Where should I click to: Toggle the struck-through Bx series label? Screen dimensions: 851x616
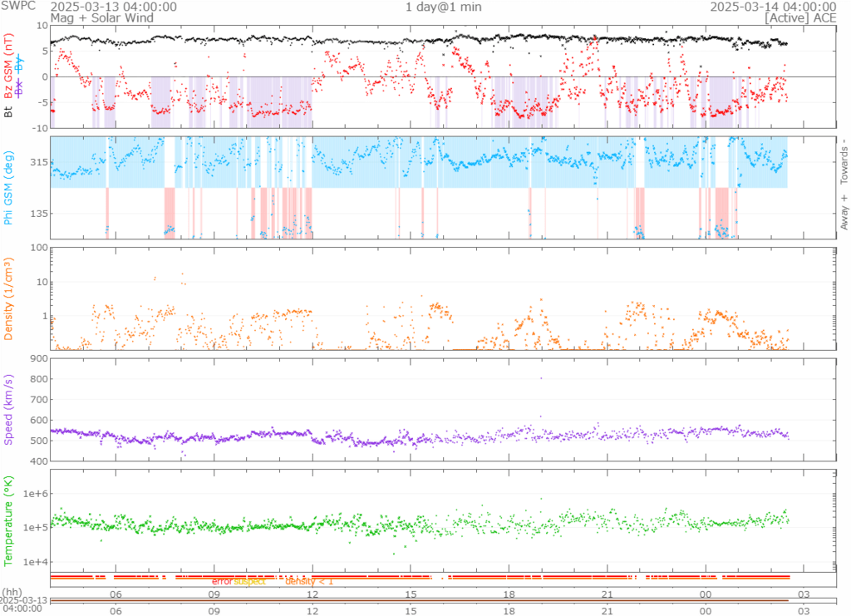coord(19,87)
